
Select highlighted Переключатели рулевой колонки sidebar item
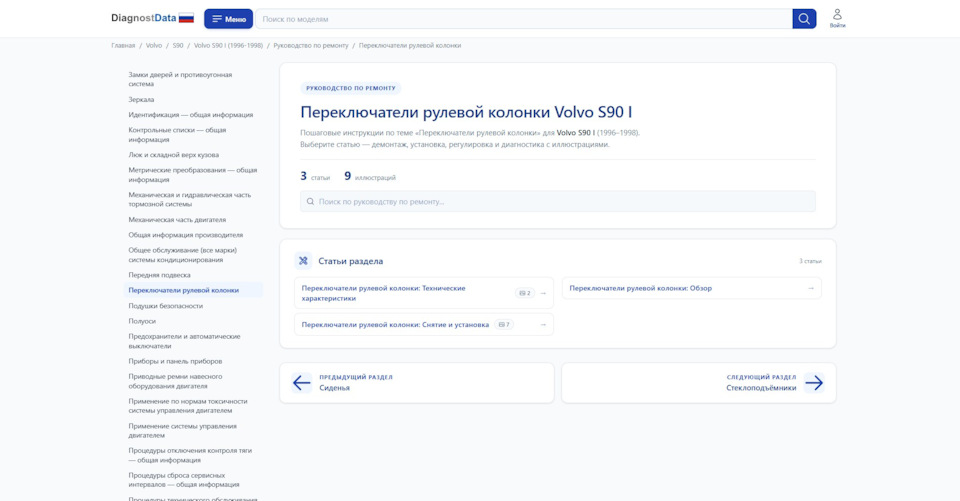pyautogui.click(x=193, y=290)
